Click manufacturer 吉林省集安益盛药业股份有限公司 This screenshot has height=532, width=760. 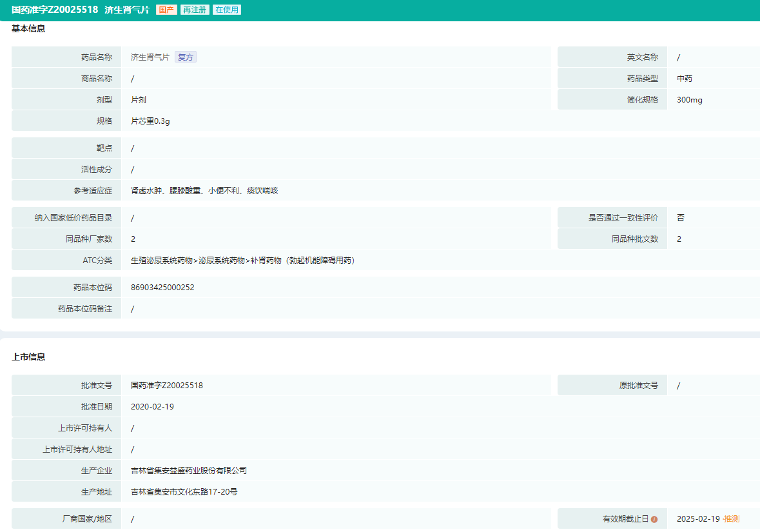coord(188,471)
